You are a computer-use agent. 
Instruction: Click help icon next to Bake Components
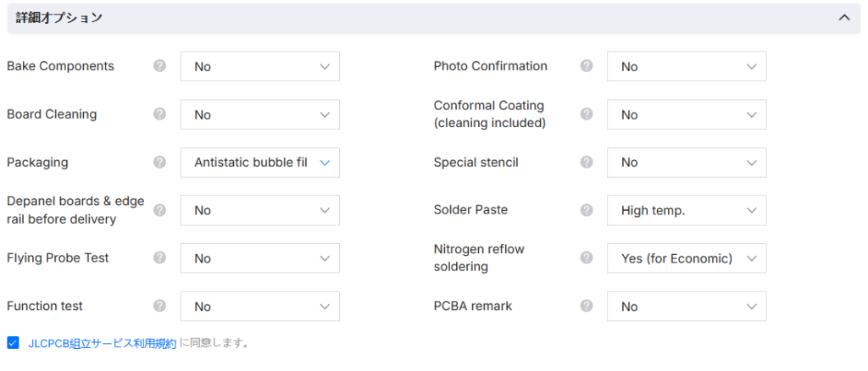(159, 66)
